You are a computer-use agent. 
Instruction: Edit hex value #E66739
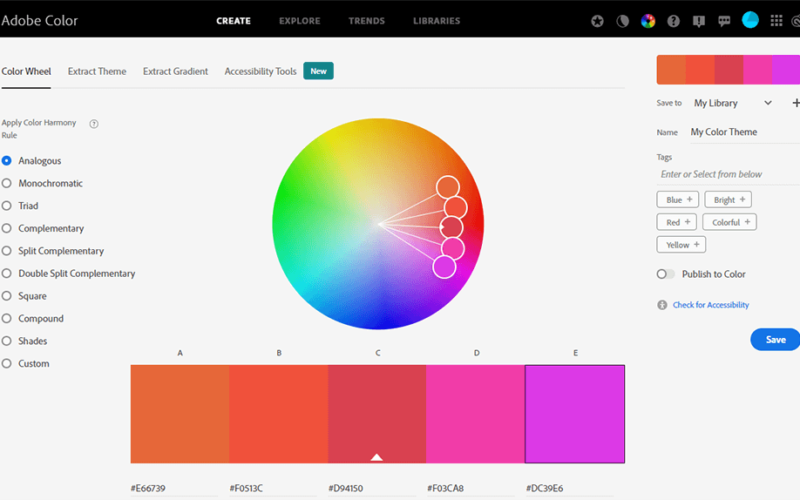click(x=173, y=488)
